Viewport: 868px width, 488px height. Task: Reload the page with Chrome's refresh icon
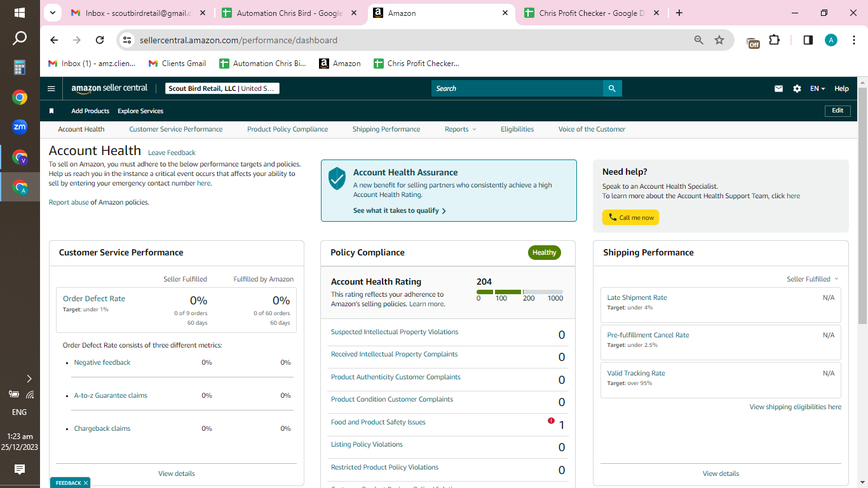coord(100,40)
